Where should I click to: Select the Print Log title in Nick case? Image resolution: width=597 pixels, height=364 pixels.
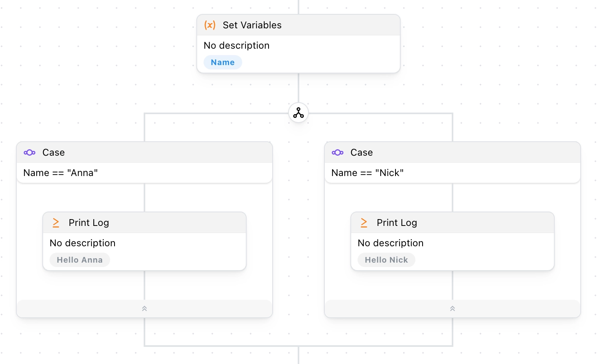coord(397,223)
